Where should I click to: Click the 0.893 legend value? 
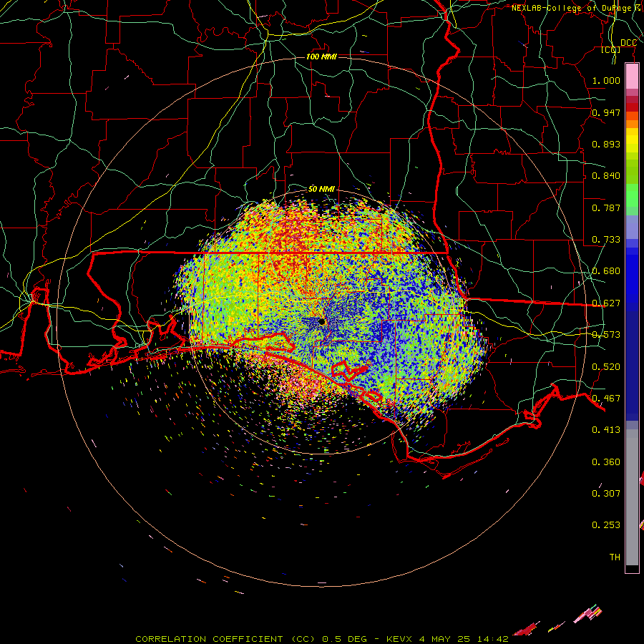click(606, 144)
